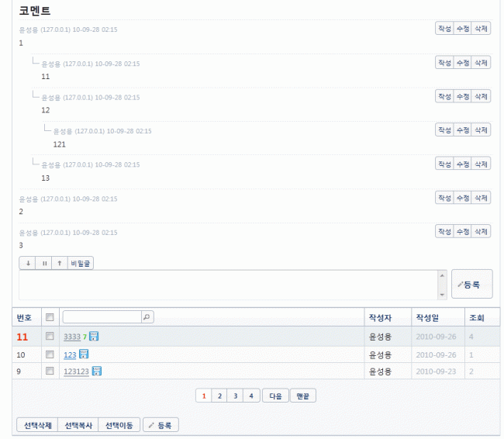Click the up arrow textarea shrink icon

(x=60, y=264)
